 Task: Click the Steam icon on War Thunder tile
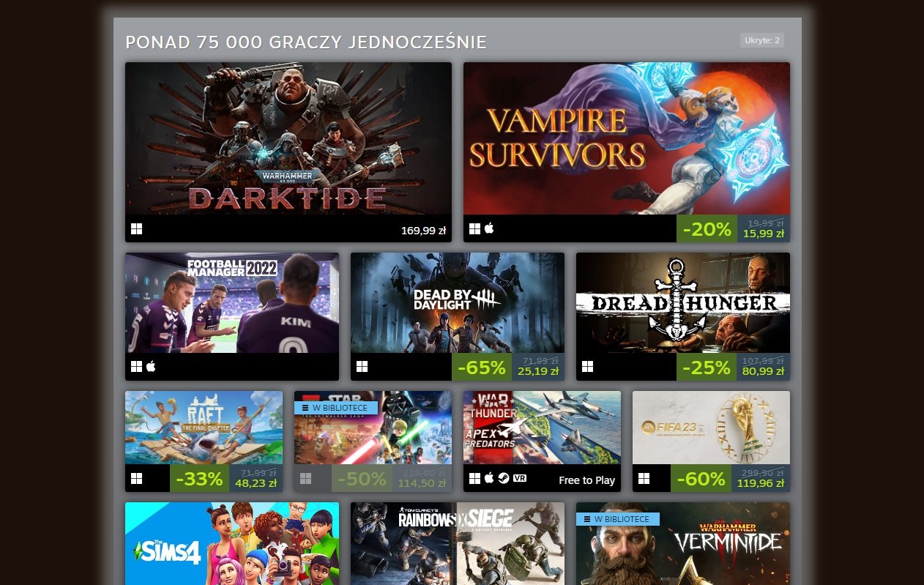[x=504, y=478]
